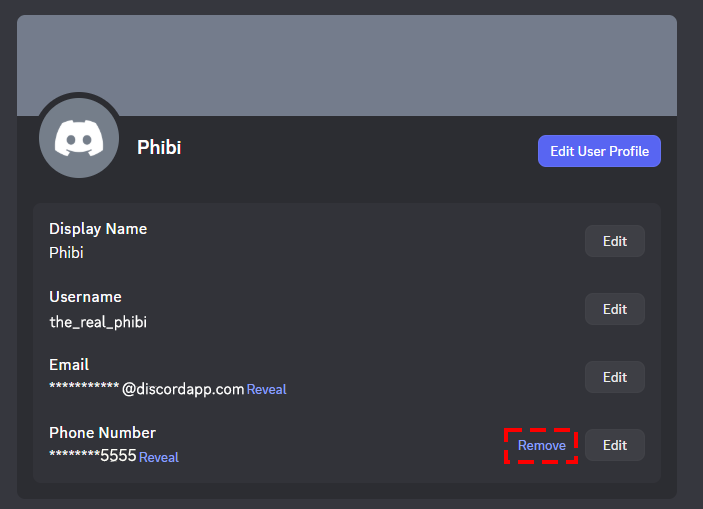Click Edit next to Username
The height and width of the screenshot is (509, 703).
click(614, 309)
